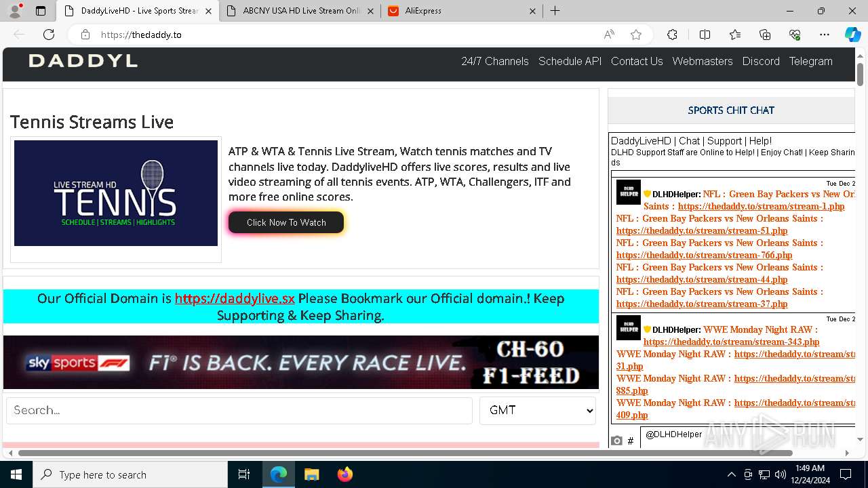Open the stream-343.php WWE link

(x=731, y=342)
